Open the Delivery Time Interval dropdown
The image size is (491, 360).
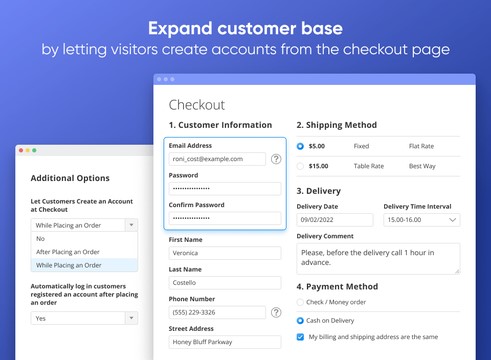(x=422, y=220)
